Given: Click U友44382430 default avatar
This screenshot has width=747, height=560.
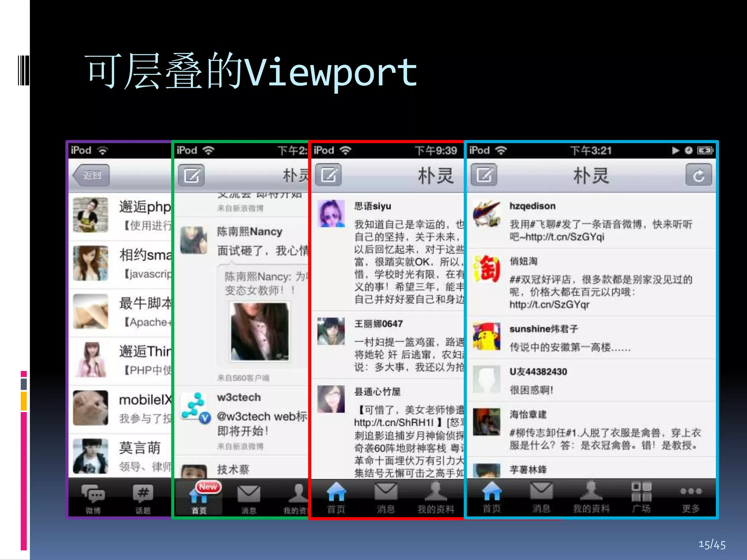Looking at the screenshot, I should tap(487, 379).
